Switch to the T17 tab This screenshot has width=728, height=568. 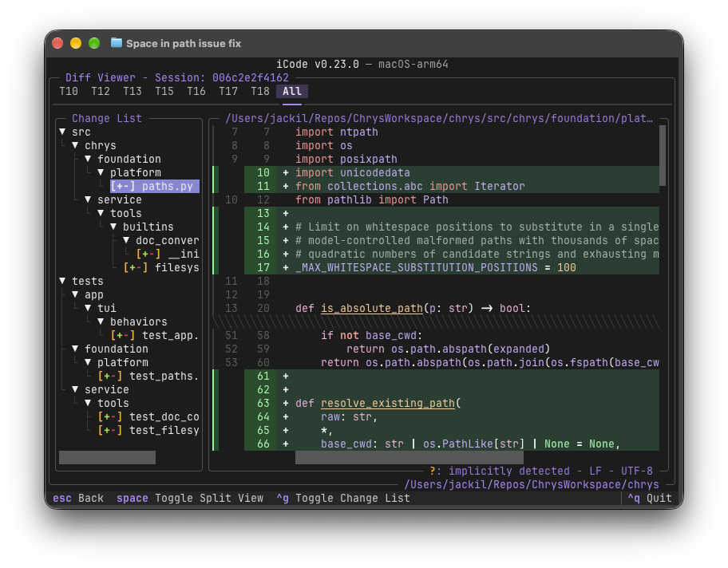click(x=228, y=91)
